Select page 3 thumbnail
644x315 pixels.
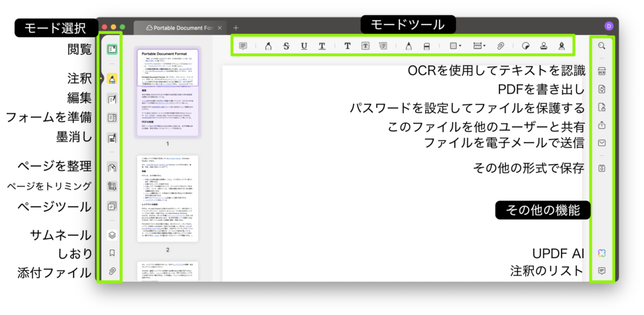click(167, 272)
